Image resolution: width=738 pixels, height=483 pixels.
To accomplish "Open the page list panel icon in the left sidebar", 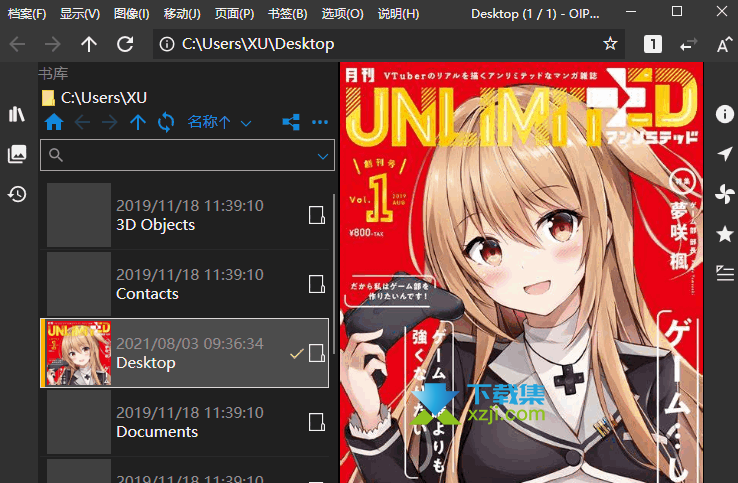I will coord(17,154).
